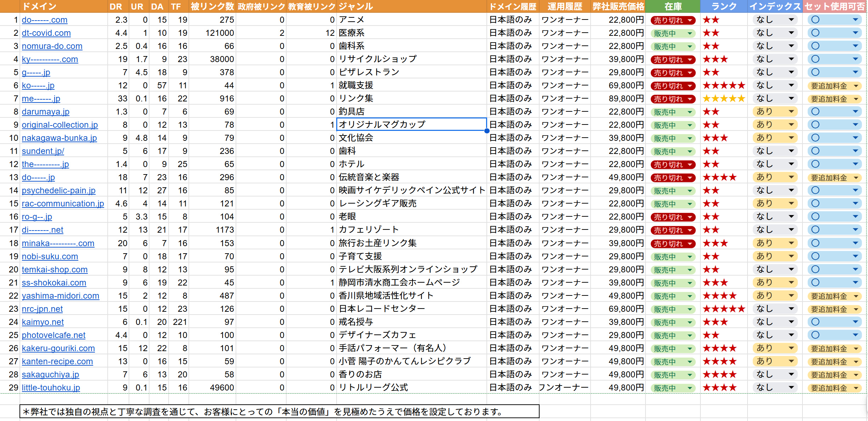Click circle icon in nomura-do.com row
868x421 pixels.
pyautogui.click(x=816, y=46)
